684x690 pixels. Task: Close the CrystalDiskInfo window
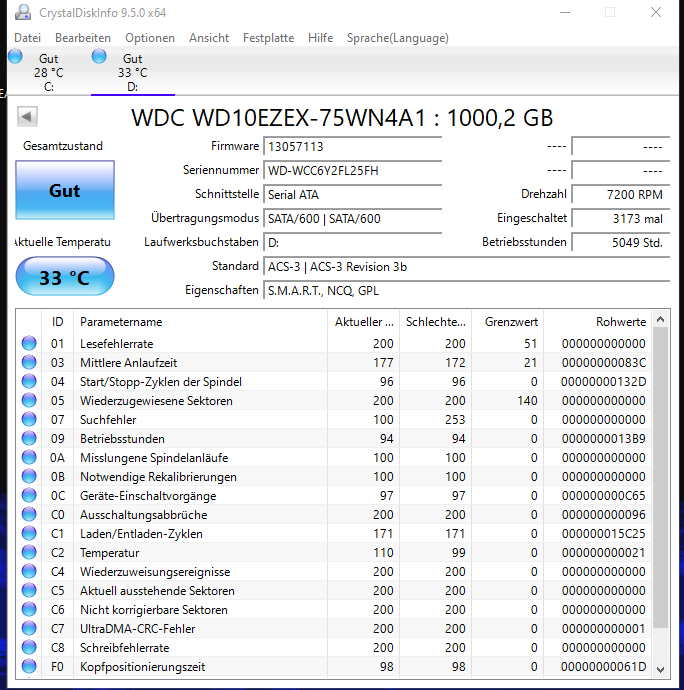[656, 12]
